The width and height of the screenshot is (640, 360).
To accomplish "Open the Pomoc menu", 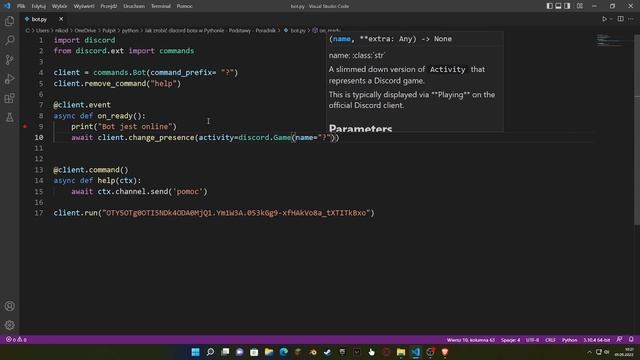I will tap(184, 6).
